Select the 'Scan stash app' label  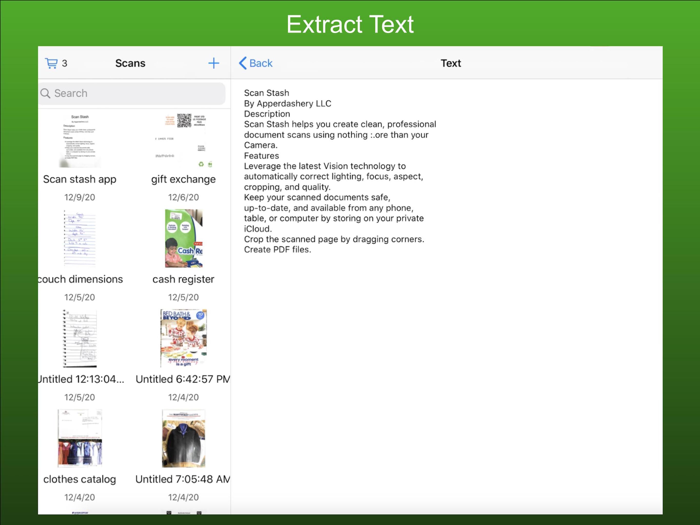80,179
